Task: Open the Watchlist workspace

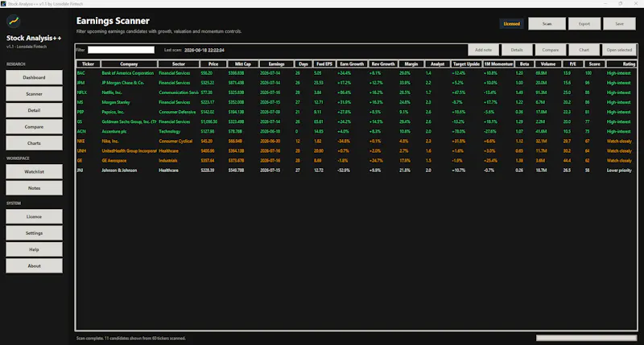Action: (x=34, y=171)
